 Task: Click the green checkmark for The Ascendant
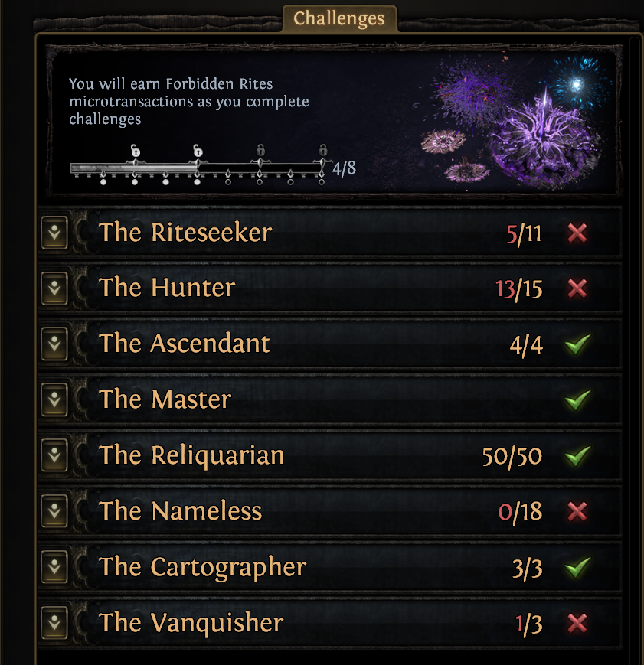click(x=577, y=344)
